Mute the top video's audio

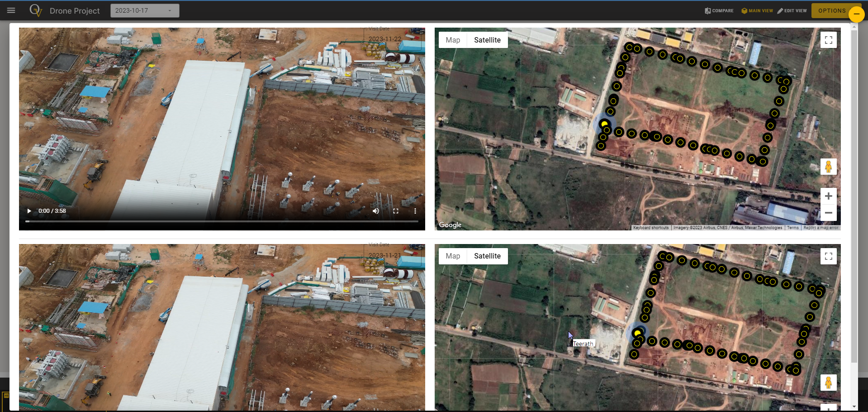point(376,211)
